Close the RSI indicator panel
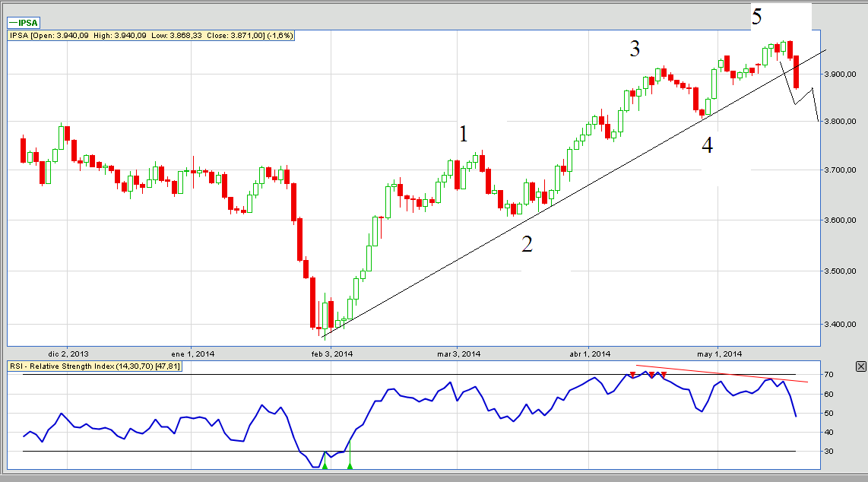 [861, 366]
